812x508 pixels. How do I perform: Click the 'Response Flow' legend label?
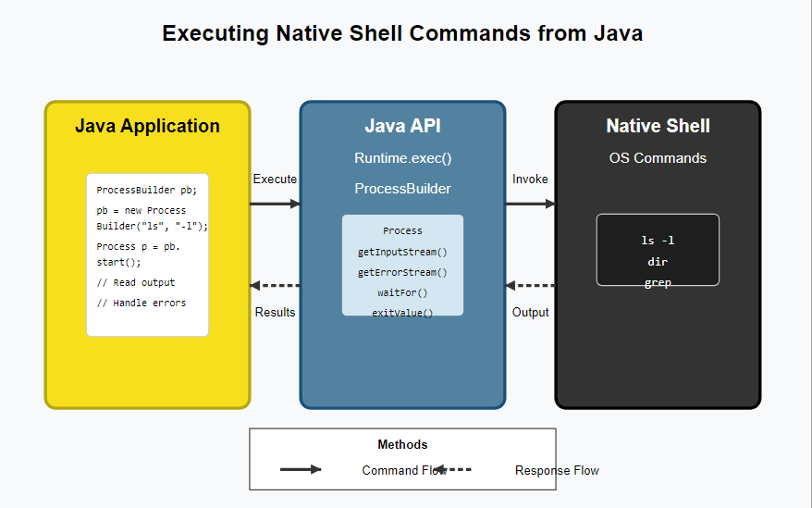tap(557, 471)
